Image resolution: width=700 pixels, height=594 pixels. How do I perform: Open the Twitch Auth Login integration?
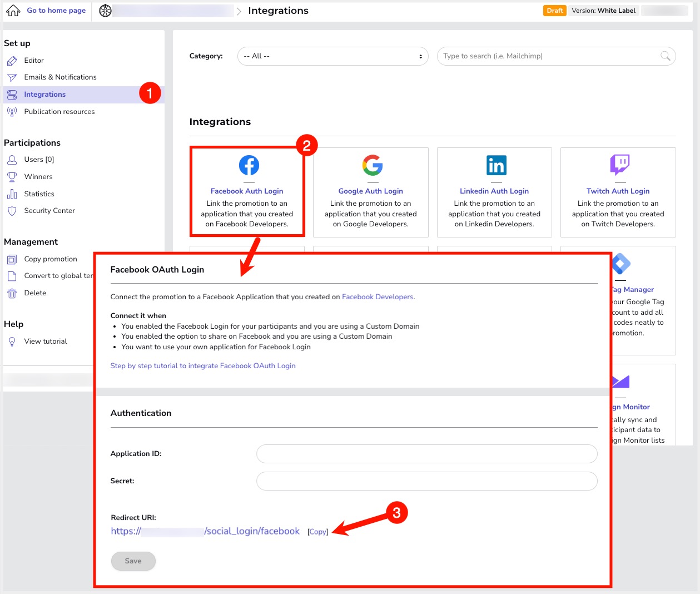point(618,191)
